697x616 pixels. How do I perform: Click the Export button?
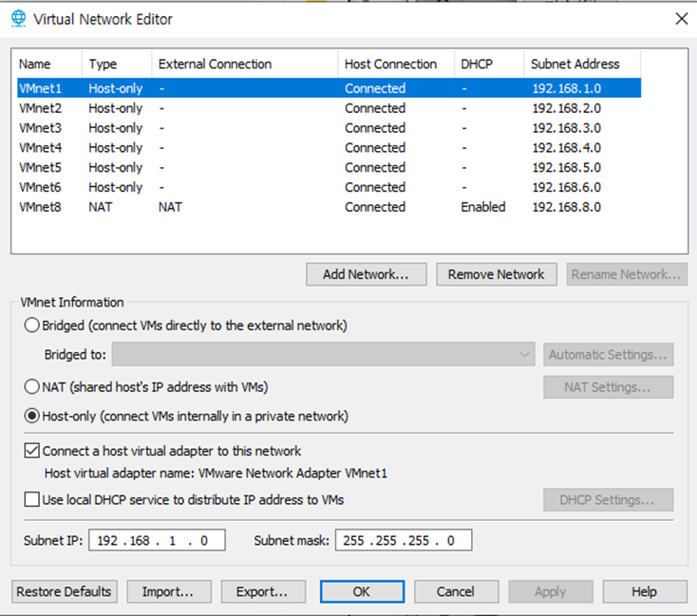coord(263,591)
